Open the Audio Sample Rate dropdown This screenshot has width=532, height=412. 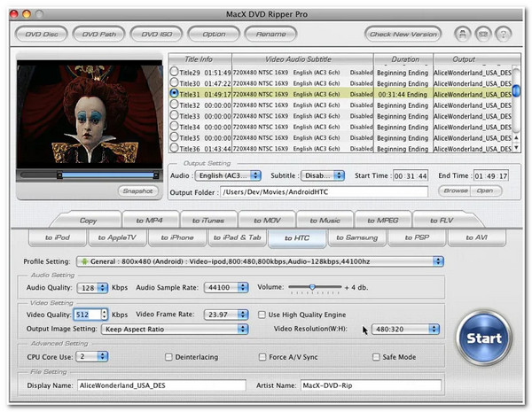point(226,288)
